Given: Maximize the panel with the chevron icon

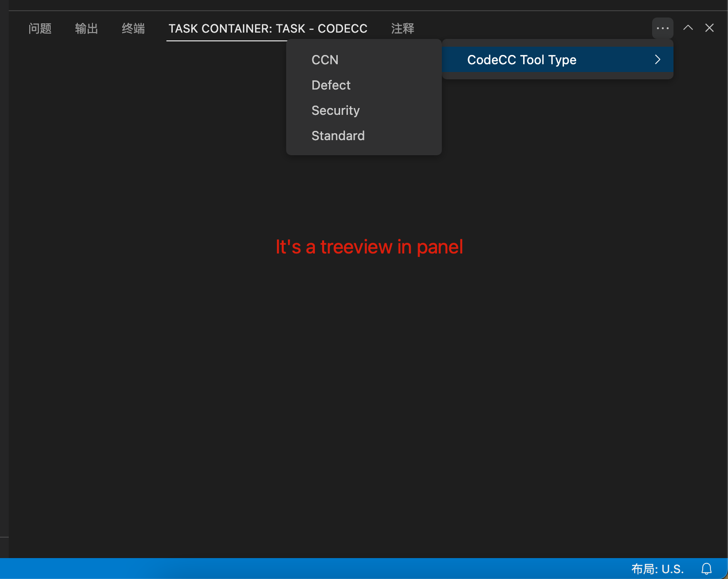Looking at the screenshot, I should pos(688,28).
